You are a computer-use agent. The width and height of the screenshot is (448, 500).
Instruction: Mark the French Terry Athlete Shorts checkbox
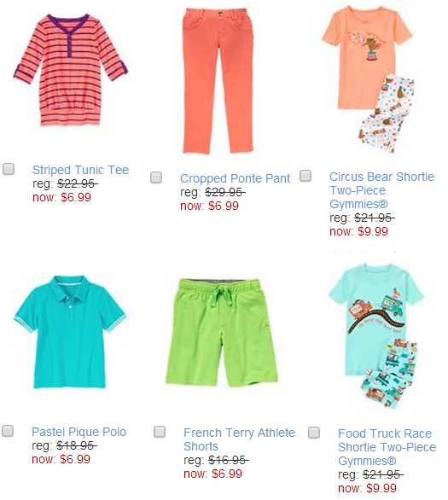click(x=160, y=432)
